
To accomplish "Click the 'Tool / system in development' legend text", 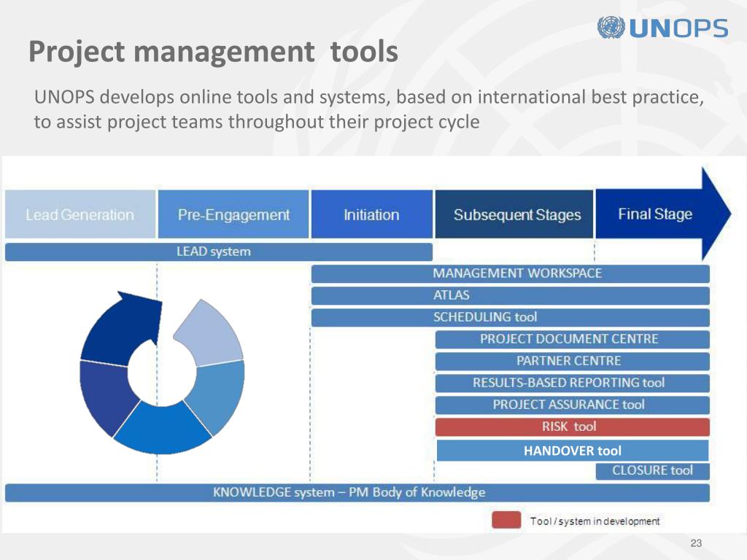I will pos(595,521).
